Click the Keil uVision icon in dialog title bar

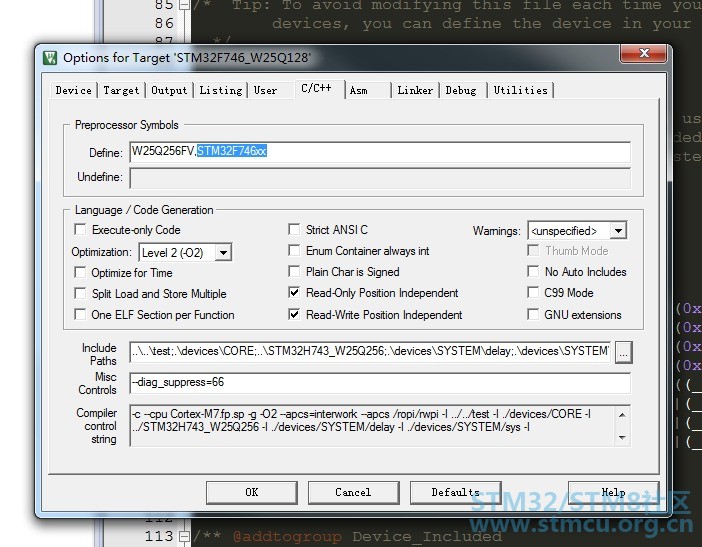50,58
